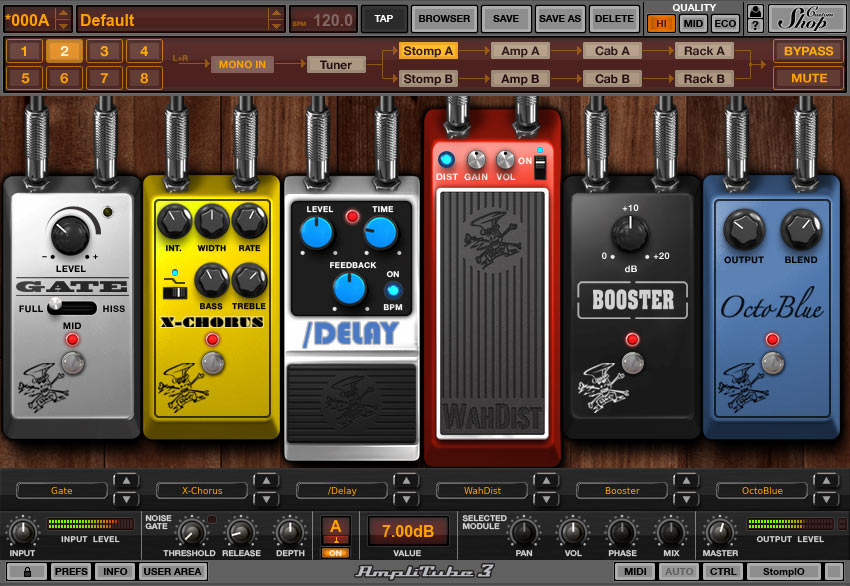The image size is (850, 586).
Task: Click the BROWSER button
Action: [x=444, y=19]
